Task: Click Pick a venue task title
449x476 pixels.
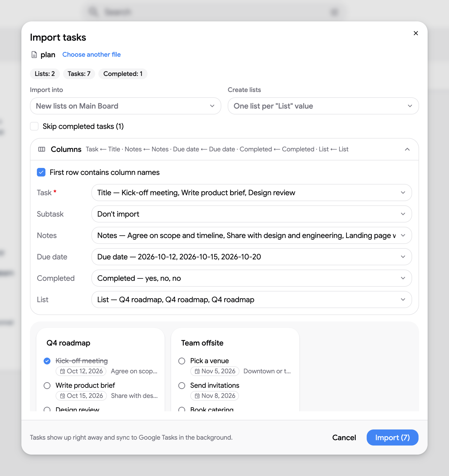Action: tap(210, 361)
